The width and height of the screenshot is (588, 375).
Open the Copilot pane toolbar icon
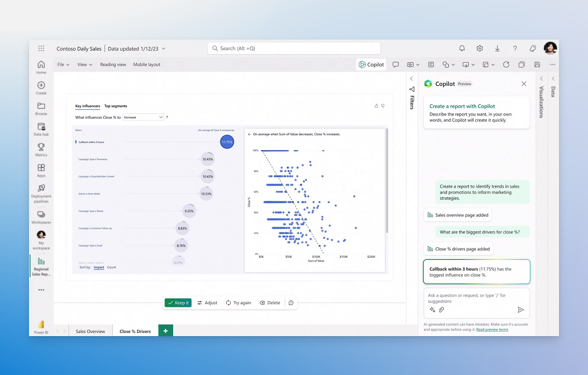371,64
